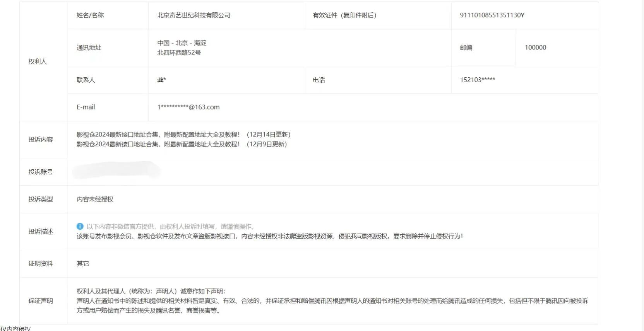Select declaration line 权利人及其代理人
Screen dimensions: 644x331
(x=151, y=291)
